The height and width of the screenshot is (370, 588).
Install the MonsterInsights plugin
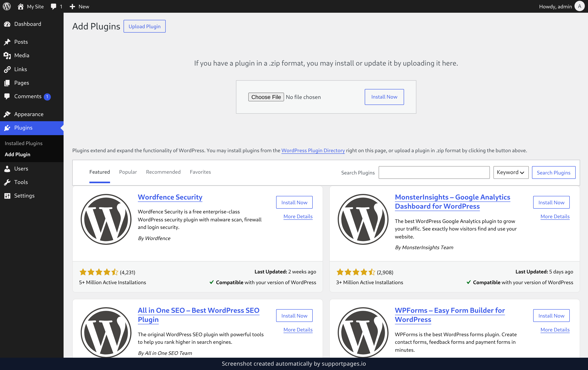click(x=551, y=202)
